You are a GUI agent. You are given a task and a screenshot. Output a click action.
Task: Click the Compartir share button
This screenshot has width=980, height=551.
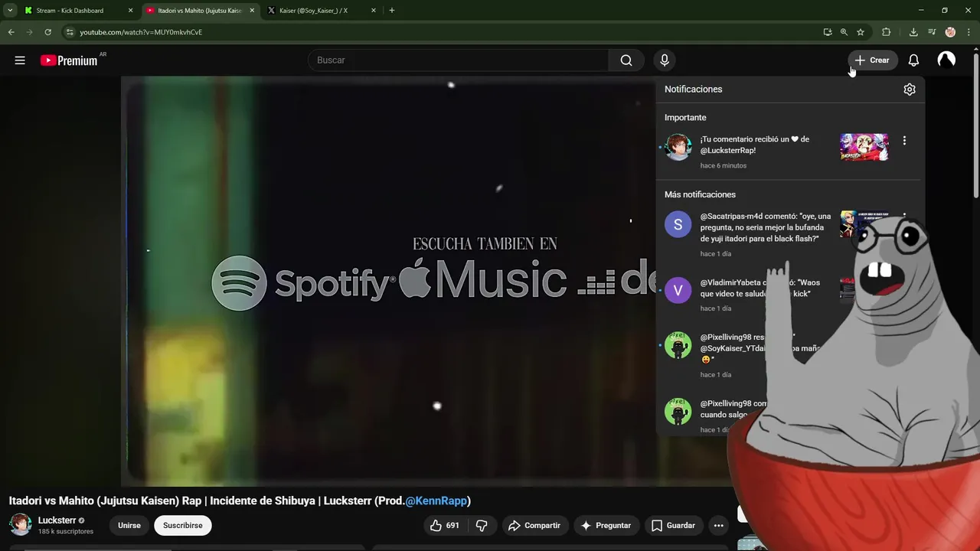[534, 526]
